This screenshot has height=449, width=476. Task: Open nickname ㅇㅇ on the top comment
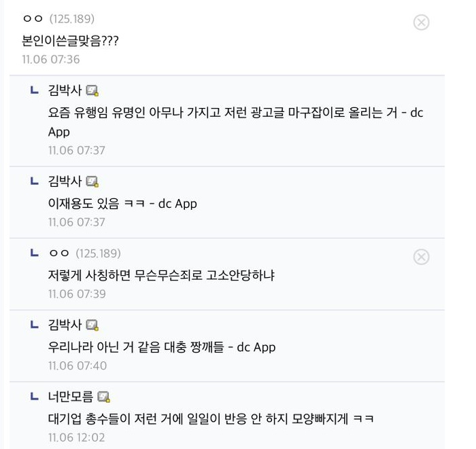pyautogui.click(x=33, y=19)
